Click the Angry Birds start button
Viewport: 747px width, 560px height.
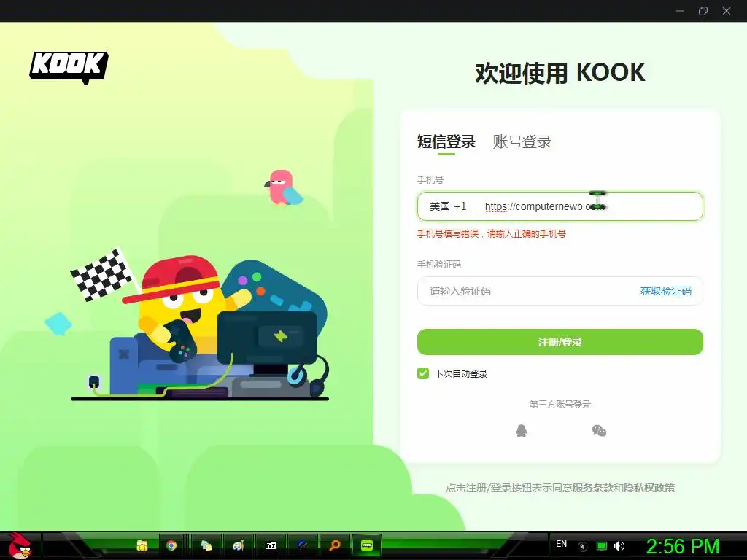coord(20,545)
